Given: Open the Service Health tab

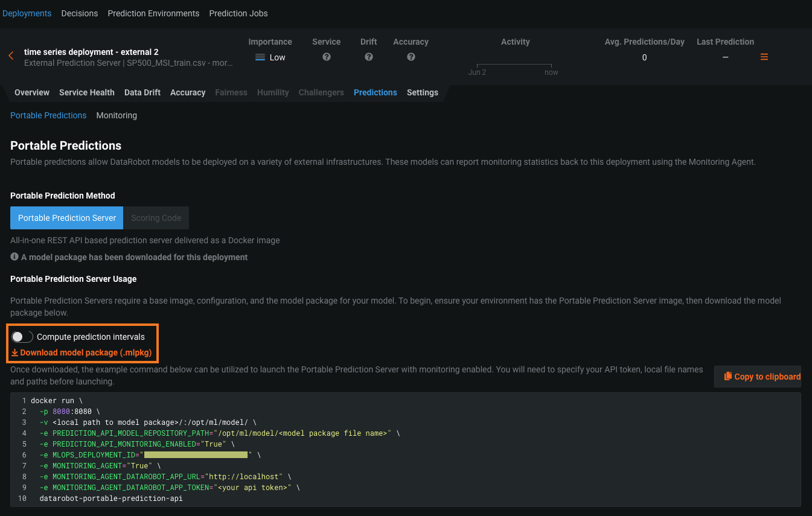Looking at the screenshot, I should point(86,92).
